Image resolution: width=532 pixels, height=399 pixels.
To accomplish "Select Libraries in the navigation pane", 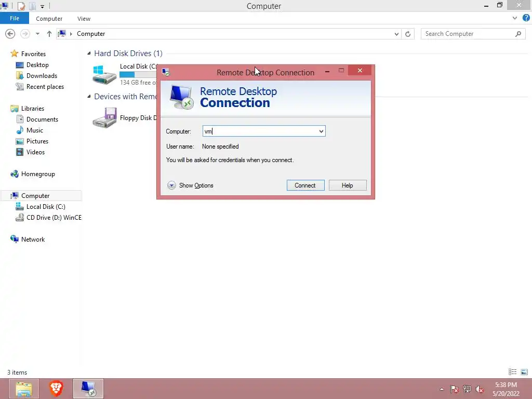I will pos(33,109).
